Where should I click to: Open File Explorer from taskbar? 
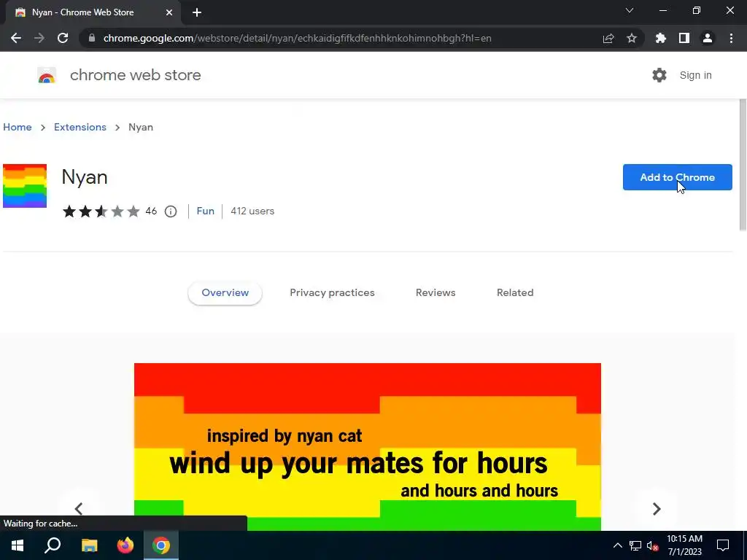point(89,545)
